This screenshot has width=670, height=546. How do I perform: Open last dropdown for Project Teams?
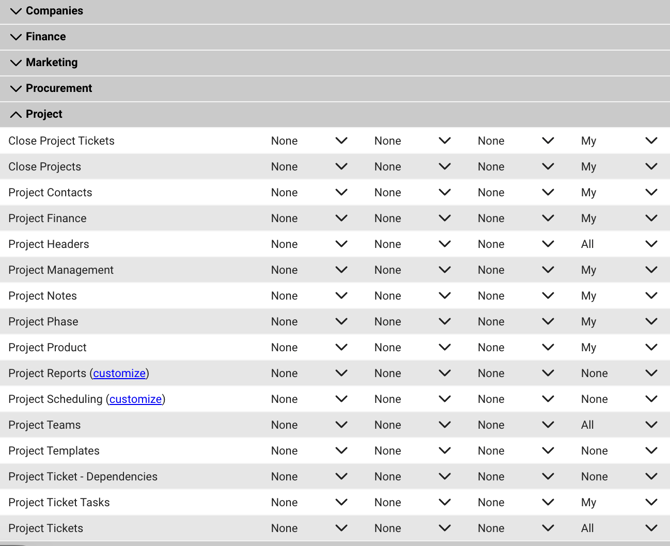coord(620,425)
